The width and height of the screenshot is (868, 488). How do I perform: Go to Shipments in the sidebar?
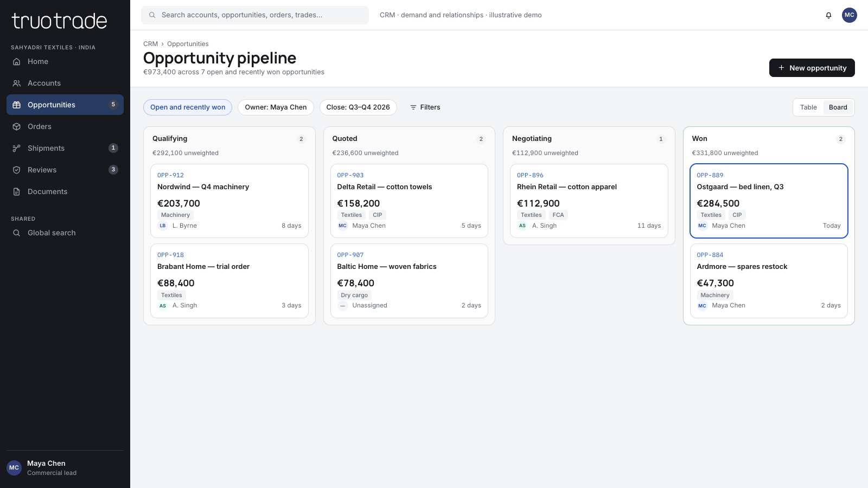(65, 148)
